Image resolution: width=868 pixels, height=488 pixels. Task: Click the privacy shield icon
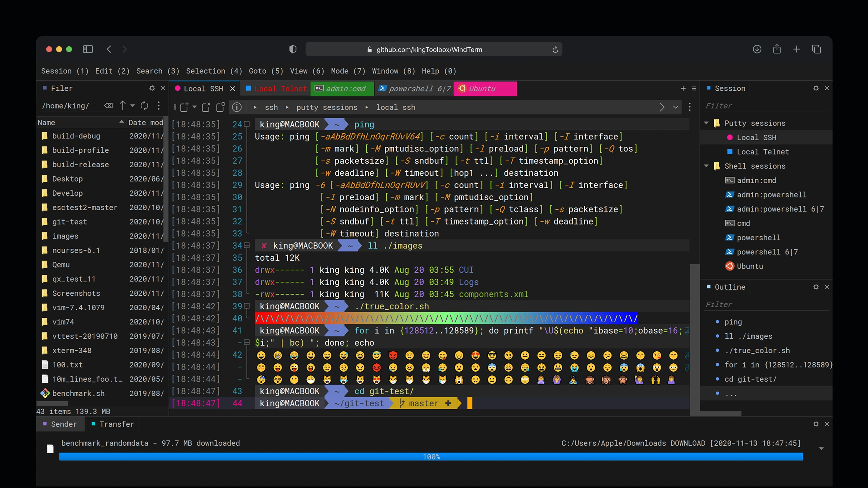(x=293, y=49)
